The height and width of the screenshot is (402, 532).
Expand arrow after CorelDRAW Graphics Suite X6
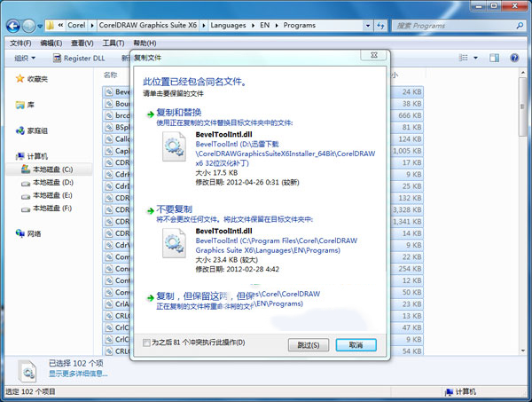pos(204,26)
